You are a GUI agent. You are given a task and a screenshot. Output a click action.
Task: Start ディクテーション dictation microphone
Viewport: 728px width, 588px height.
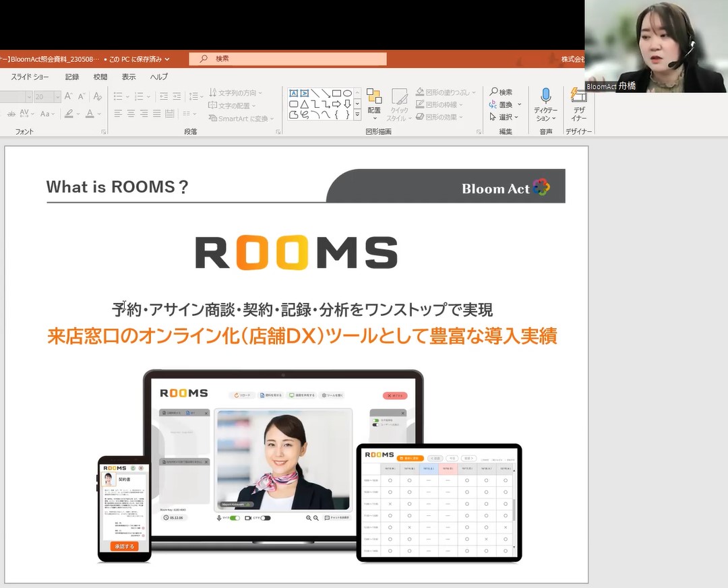pyautogui.click(x=545, y=105)
